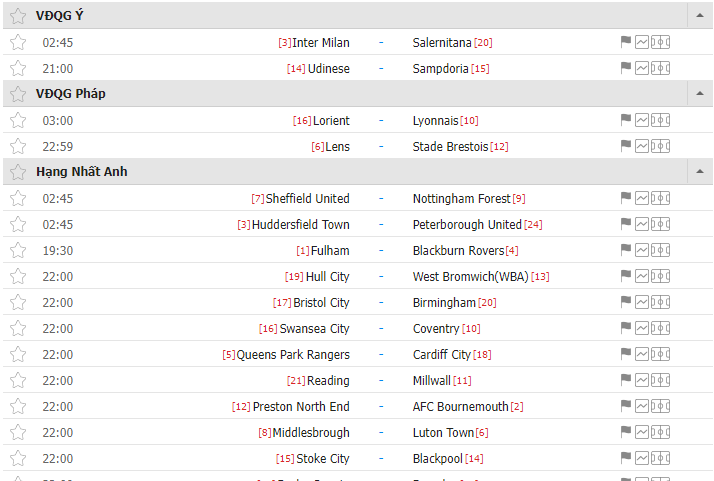This screenshot has height=481, width=714.
Task: Favorite the VĐQG Pháp league header
Action: (18, 94)
